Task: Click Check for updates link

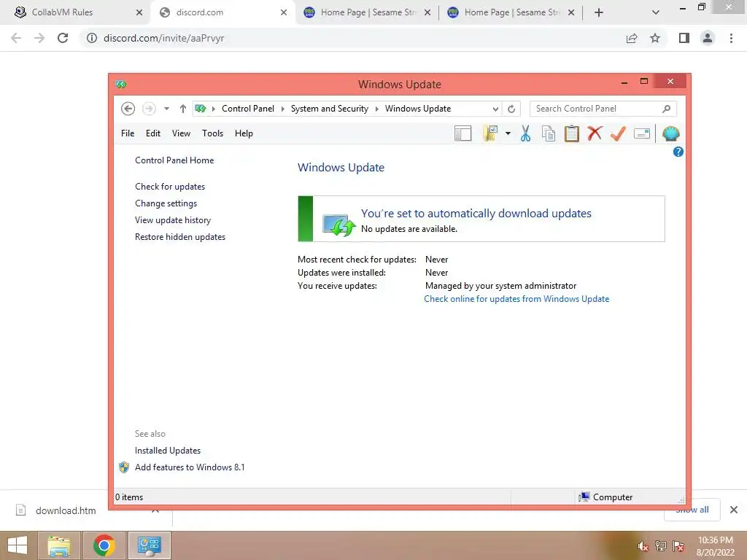Action: pyautogui.click(x=170, y=187)
